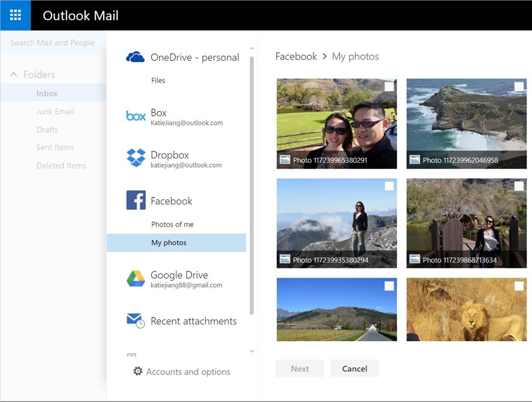
Task: Open the Google Drive icon
Action: coord(135,279)
